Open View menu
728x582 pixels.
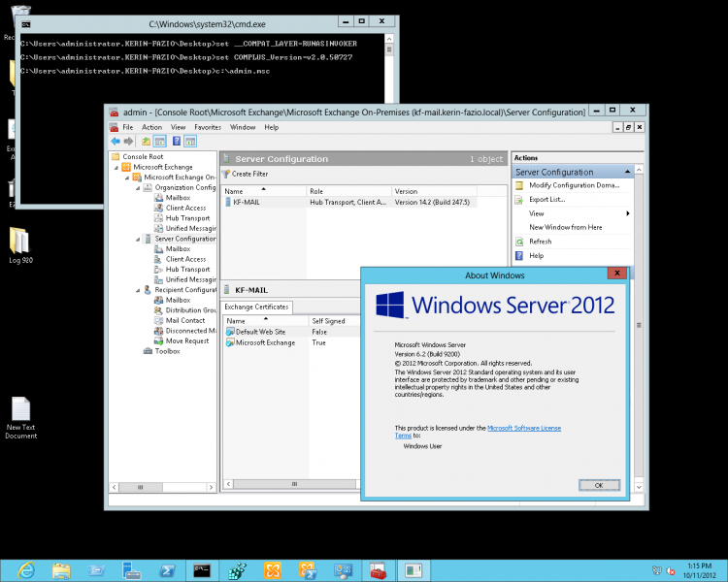(x=178, y=127)
